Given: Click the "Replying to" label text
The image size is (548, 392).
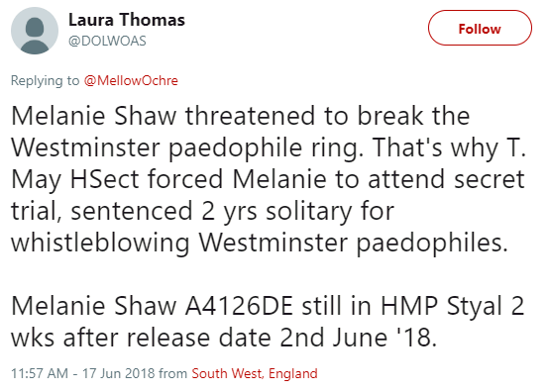Looking at the screenshot, I should [x=45, y=80].
